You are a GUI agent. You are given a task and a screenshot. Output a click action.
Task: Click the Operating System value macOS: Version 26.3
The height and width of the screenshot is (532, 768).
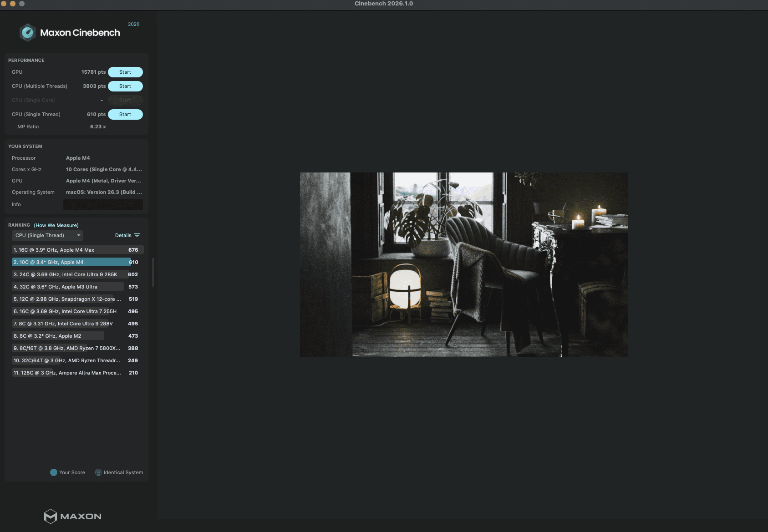pos(104,192)
